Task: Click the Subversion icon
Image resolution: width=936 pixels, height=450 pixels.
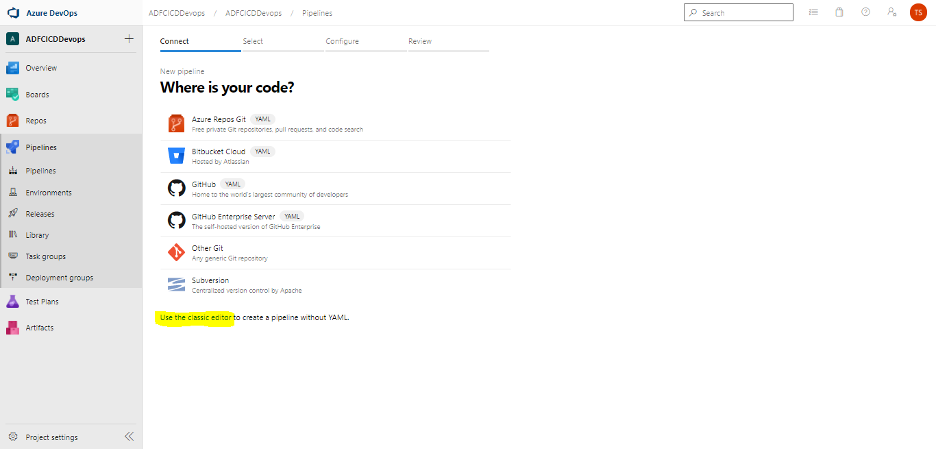Action: pyautogui.click(x=177, y=285)
